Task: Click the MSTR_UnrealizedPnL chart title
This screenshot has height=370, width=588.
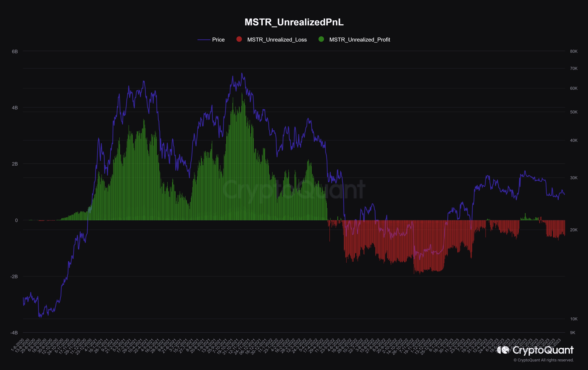Action: click(x=294, y=22)
